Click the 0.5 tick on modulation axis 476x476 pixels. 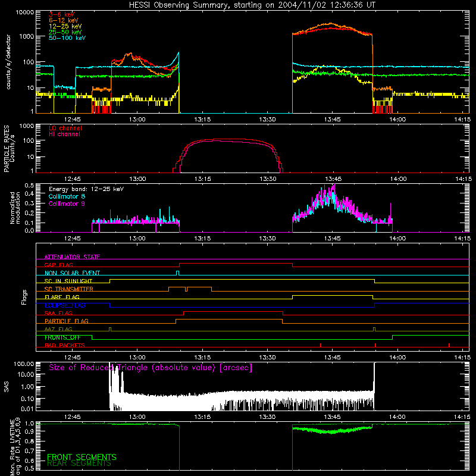(x=29, y=186)
